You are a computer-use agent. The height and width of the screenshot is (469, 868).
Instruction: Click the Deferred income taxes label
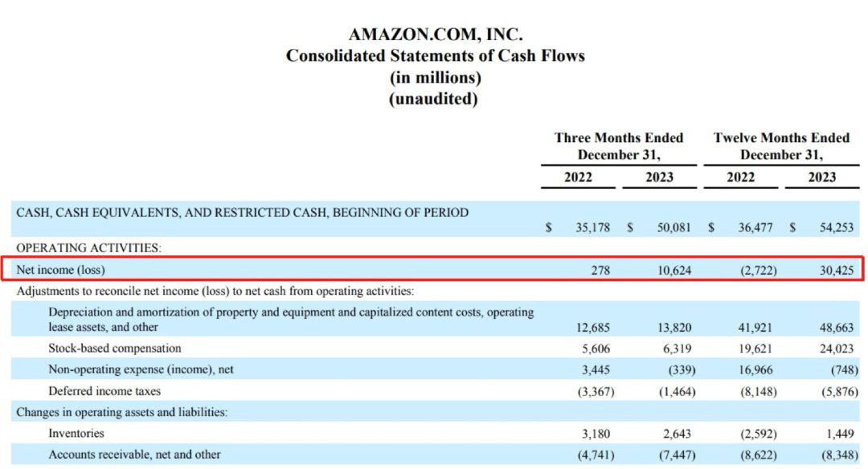click(x=104, y=391)
